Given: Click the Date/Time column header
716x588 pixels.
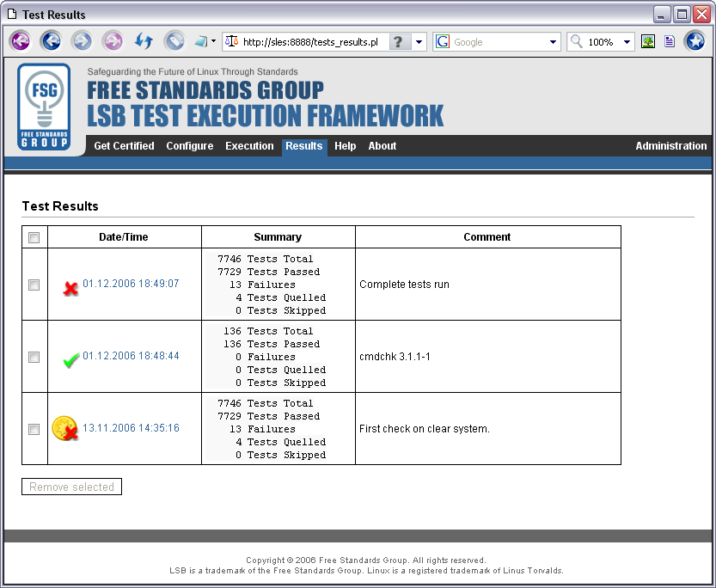Looking at the screenshot, I should click(x=124, y=237).
